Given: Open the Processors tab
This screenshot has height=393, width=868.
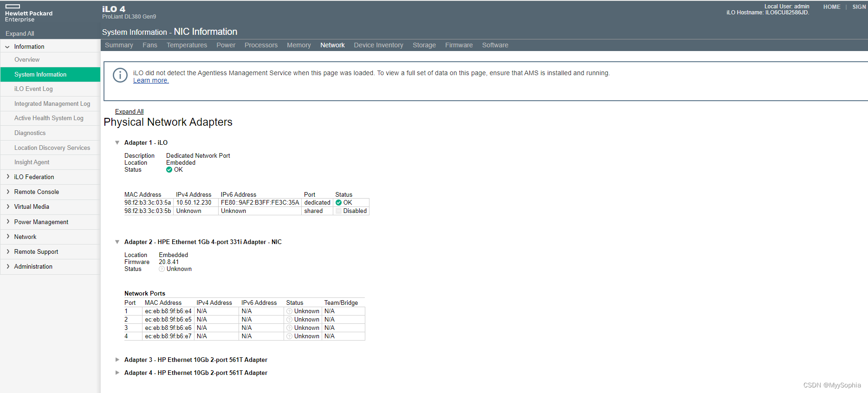Looking at the screenshot, I should 261,45.
